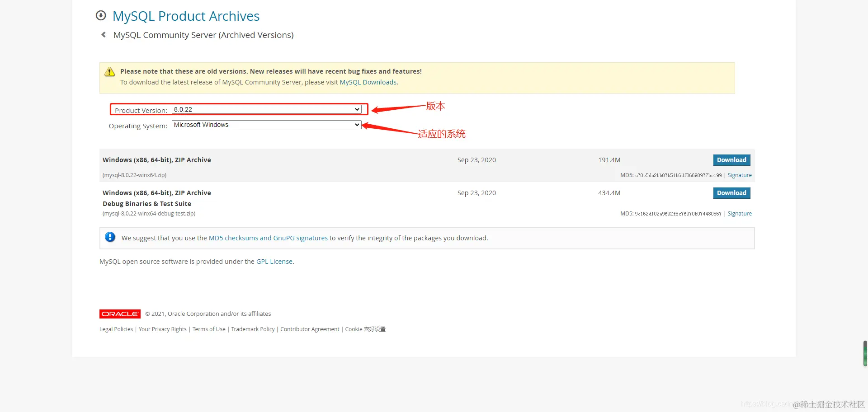
Task: Open the Product Version dropdown showing 8.0.22
Action: pyautogui.click(x=266, y=109)
